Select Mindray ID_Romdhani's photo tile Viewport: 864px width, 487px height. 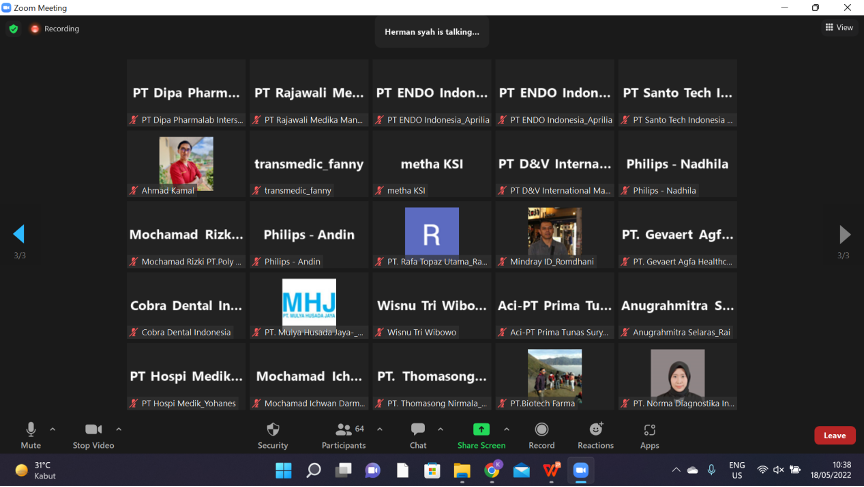(555, 235)
